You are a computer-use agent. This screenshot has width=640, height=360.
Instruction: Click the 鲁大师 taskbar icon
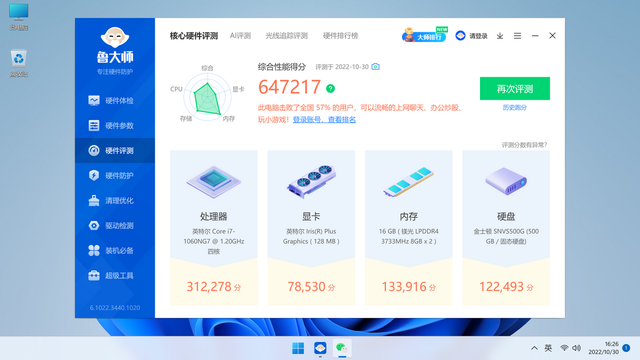pos(320,348)
